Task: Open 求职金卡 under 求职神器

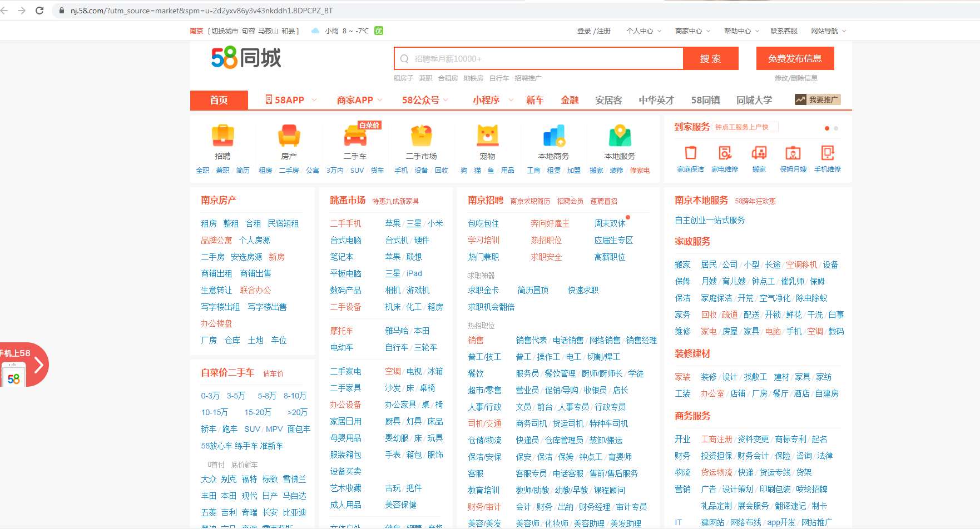Action: pos(483,290)
